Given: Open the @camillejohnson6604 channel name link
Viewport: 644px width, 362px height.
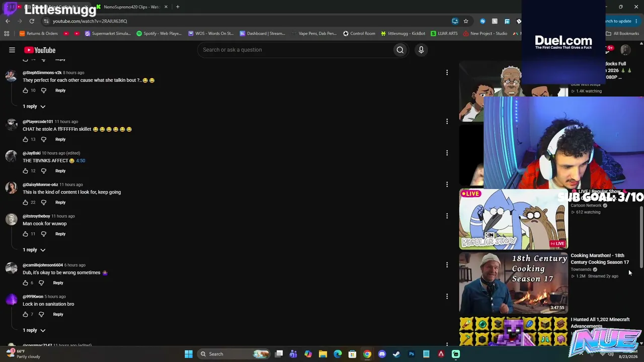Looking at the screenshot, I should (43, 265).
